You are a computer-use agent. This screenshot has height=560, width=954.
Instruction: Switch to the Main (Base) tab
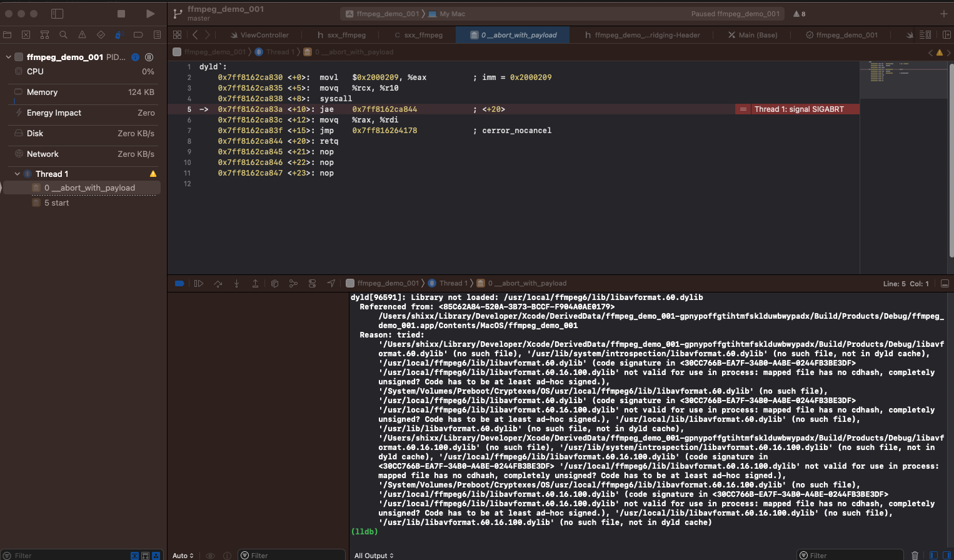753,35
